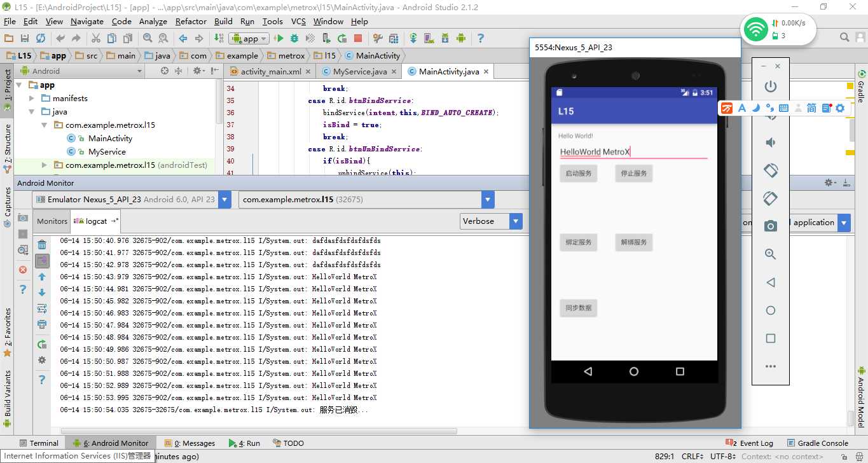868x463 pixels.
Task: Take a screen capture in Android Monitor
Action: (23, 218)
